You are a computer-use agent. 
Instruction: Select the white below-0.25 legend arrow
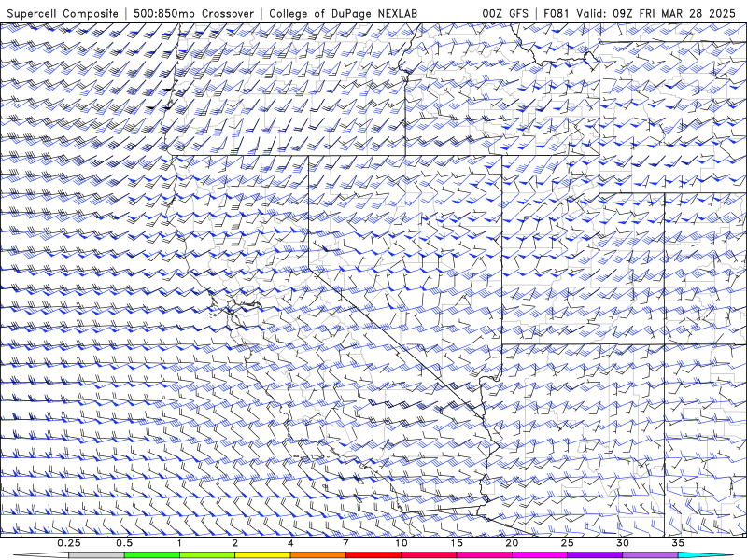pos(42,555)
